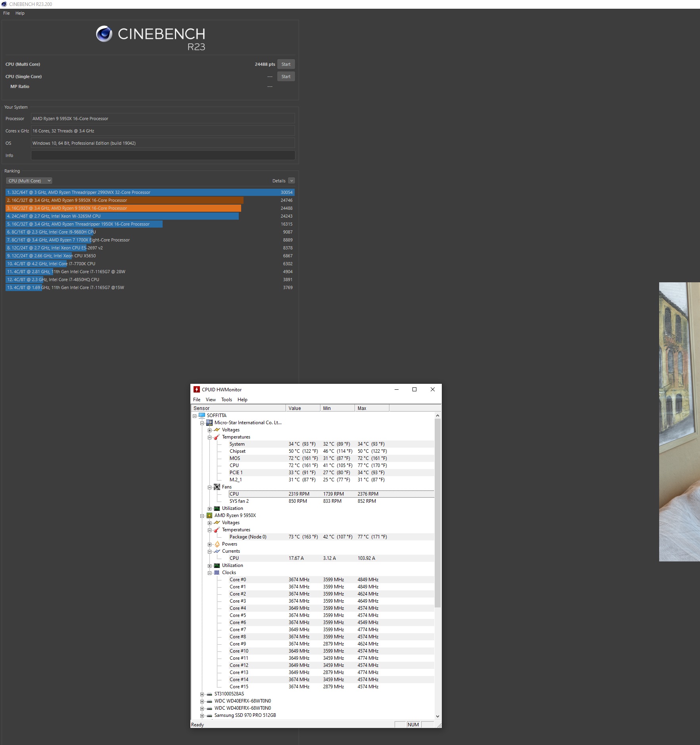Click the Value column header
Screen dimensions: 700x745
[x=303, y=408]
